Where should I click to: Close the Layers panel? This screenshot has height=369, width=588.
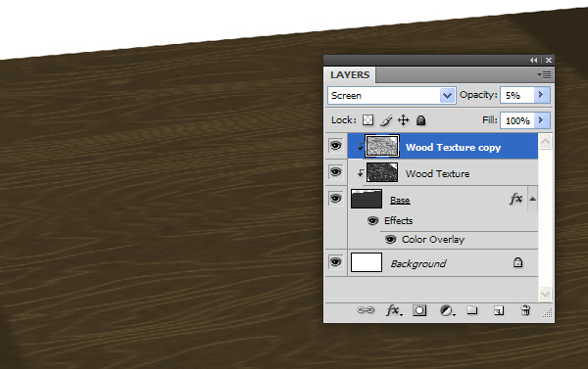tap(549, 60)
